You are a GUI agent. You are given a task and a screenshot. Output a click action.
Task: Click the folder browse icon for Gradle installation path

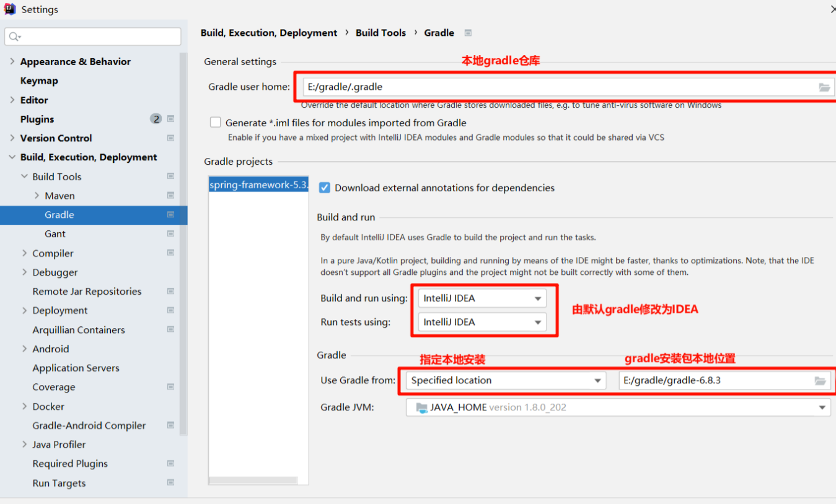tap(820, 381)
